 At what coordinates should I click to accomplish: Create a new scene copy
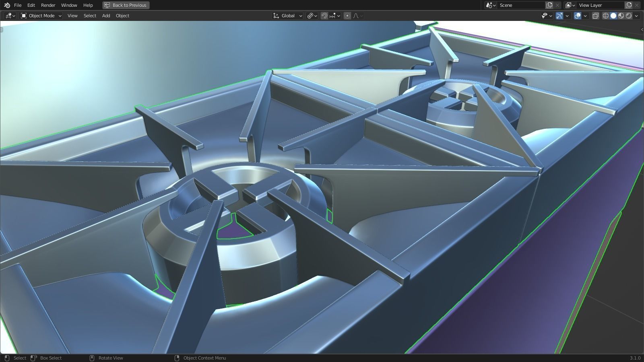pos(549,5)
